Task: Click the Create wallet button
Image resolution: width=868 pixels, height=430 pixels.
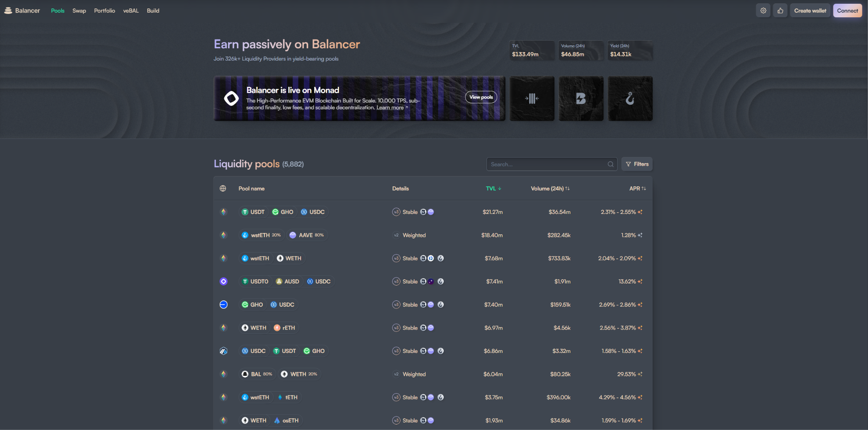Action: (x=810, y=10)
